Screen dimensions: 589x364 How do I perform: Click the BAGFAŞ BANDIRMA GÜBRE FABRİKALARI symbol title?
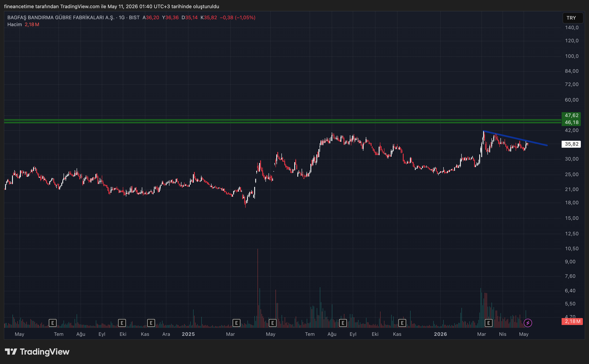[61, 18]
